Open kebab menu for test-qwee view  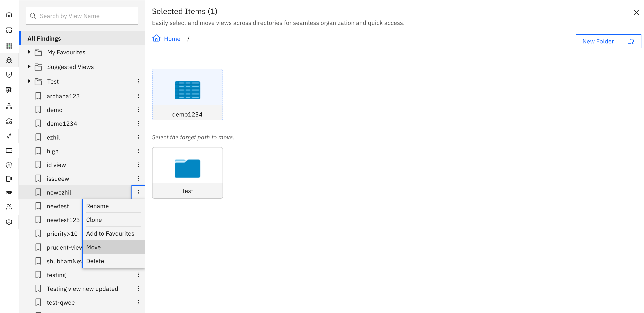point(138,302)
